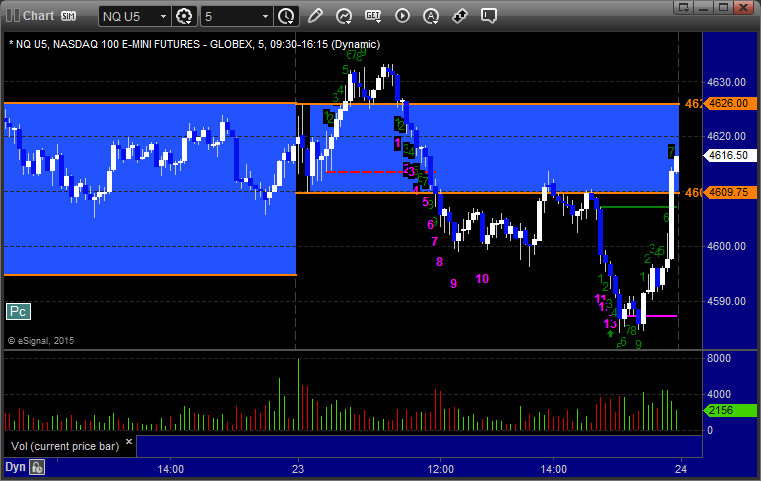Click the 12:00 time axis label
This screenshot has height=481, width=761.
click(440, 469)
